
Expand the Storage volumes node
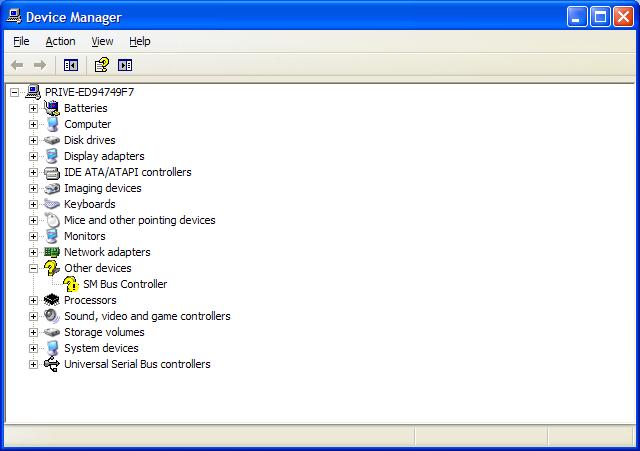[x=33, y=332]
